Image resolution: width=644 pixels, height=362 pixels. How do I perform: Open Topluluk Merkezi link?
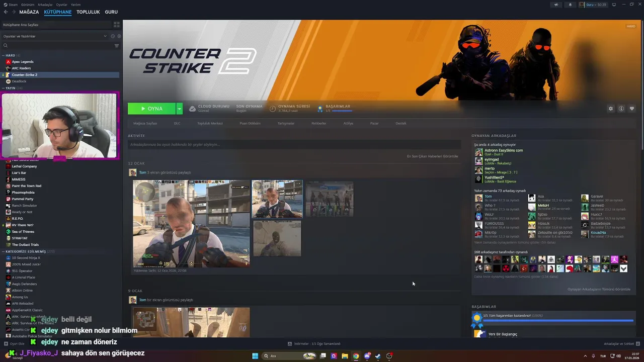[x=210, y=123]
